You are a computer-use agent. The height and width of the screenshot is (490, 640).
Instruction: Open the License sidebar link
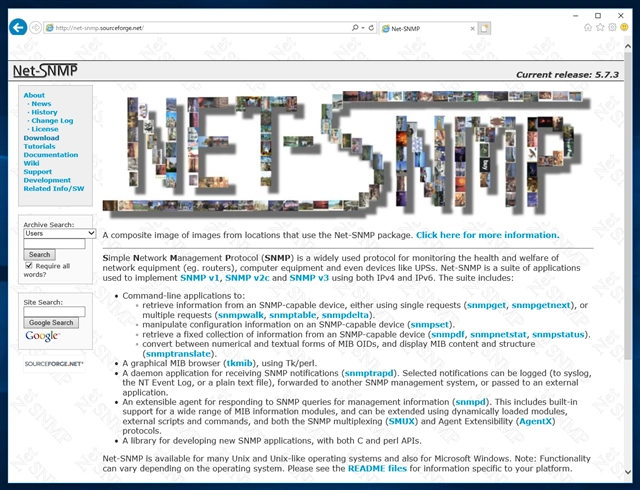(x=45, y=129)
